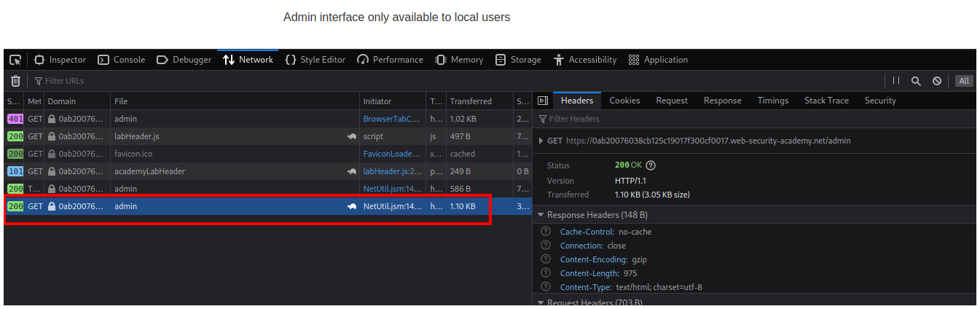Viewport: 980px width, 309px height.
Task: Pause network recording with pause icon
Action: coord(895,81)
